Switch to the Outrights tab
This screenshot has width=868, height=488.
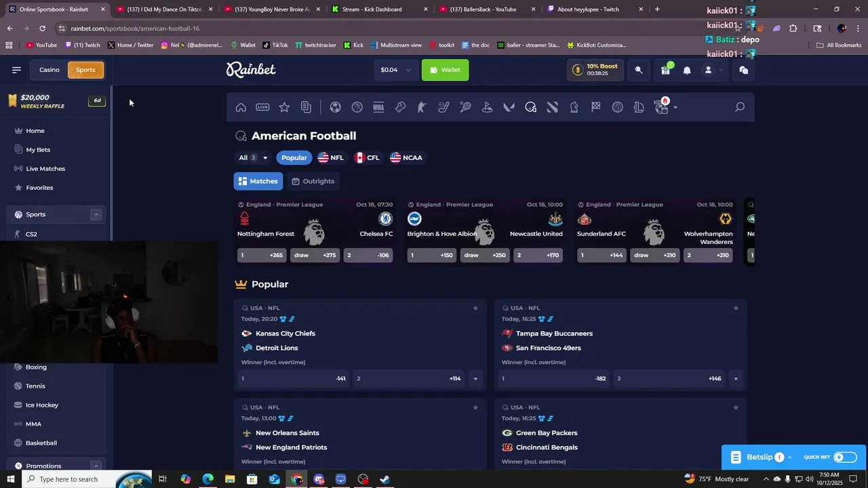pyautogui.click(x=313, y=181)
